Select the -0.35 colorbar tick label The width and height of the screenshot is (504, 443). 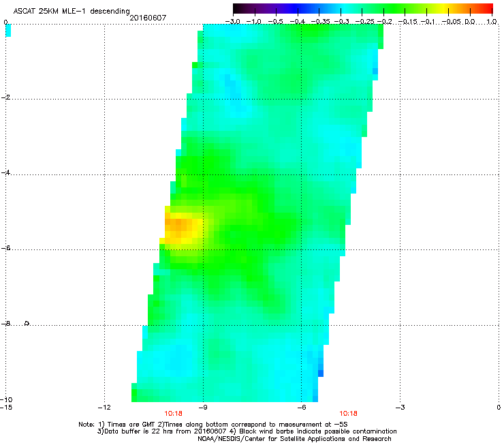tap(319, 22)
